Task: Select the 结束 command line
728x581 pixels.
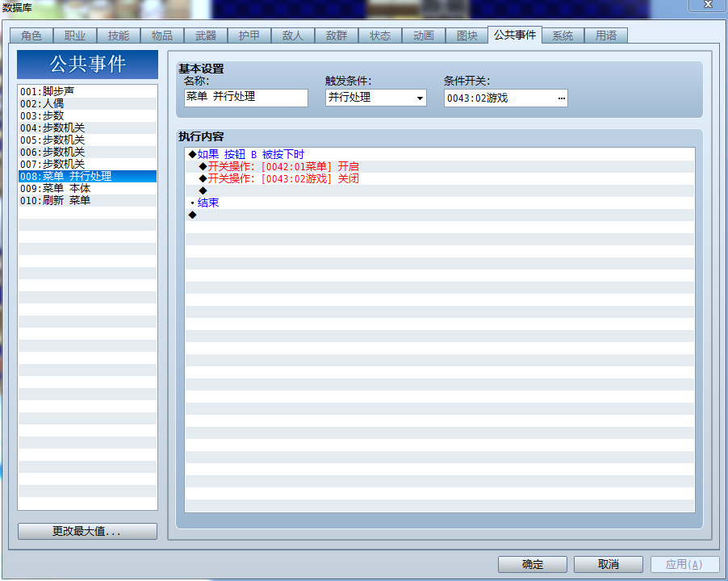Action: point(440,203)
